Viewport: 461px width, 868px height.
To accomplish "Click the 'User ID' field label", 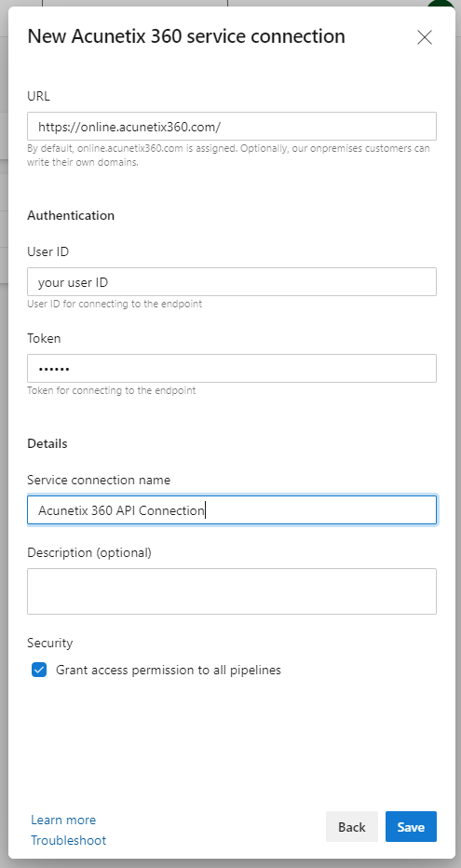I will tap(48, 251).
